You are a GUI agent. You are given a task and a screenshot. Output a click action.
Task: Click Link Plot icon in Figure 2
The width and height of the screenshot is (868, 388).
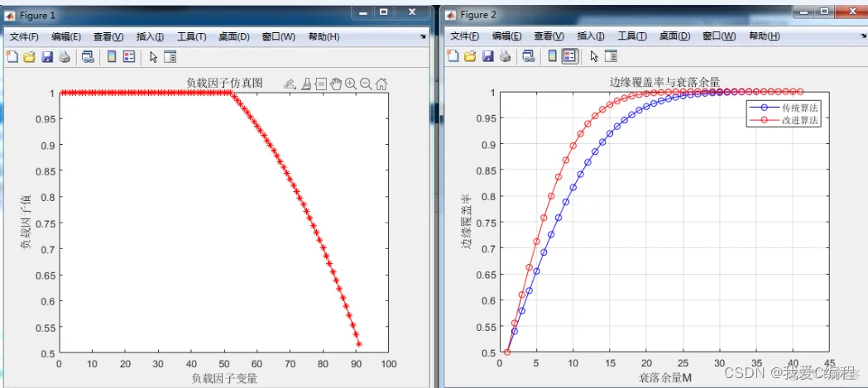(x=529, y=56)
